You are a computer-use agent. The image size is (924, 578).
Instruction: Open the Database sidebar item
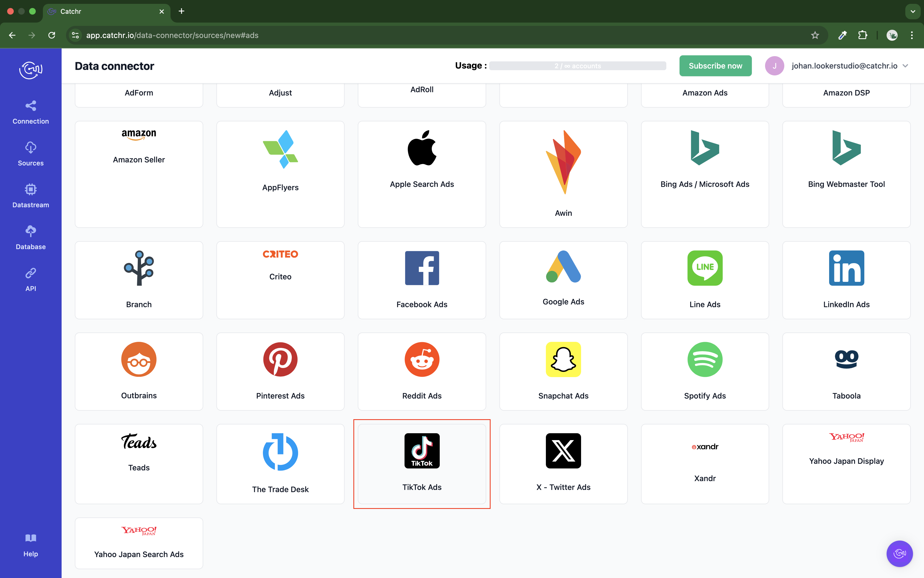coord(31,238)
